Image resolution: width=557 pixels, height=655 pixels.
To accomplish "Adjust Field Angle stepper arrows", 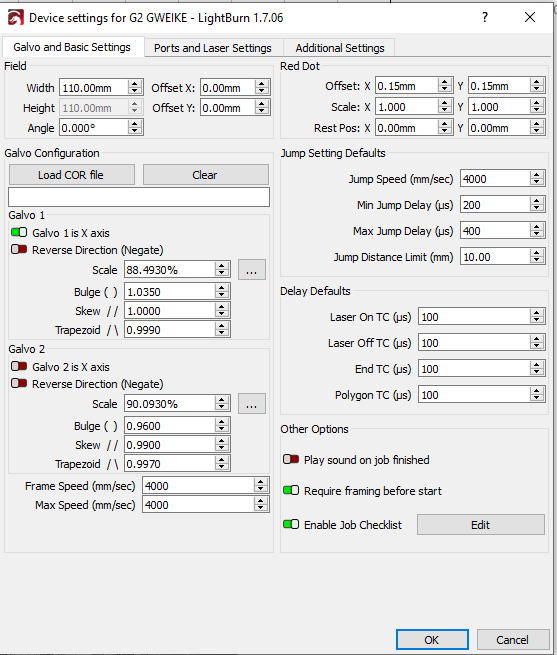I will 135,127.
